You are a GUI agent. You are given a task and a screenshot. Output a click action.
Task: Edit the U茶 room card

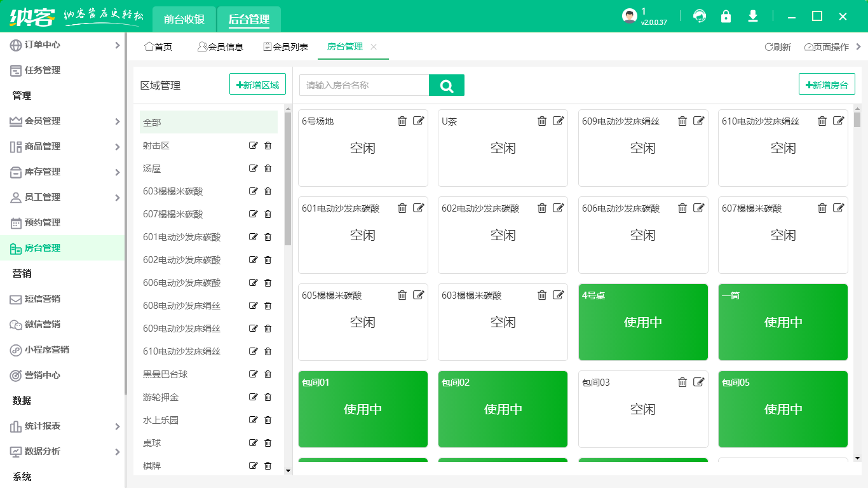pyautogui.click(x=559, y=121)
